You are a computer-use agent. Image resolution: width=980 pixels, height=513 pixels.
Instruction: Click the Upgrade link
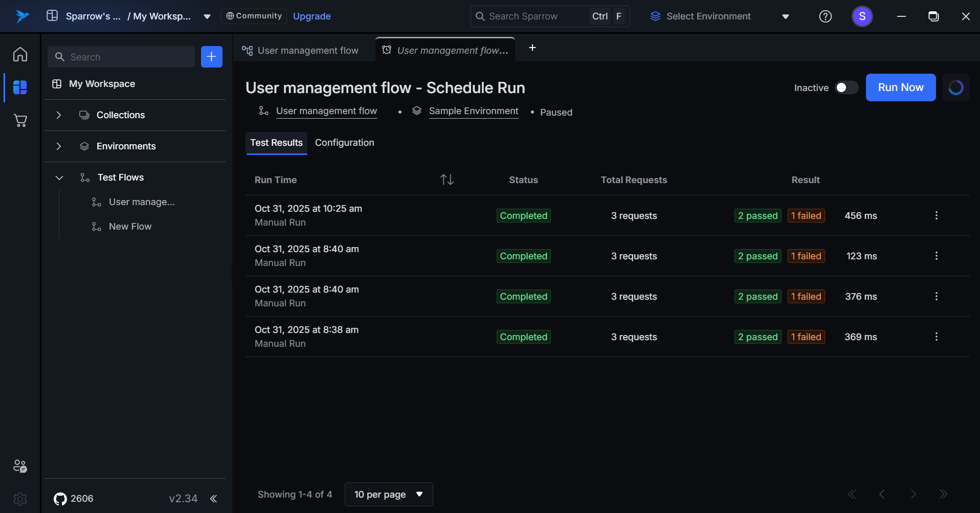(311, 16)
